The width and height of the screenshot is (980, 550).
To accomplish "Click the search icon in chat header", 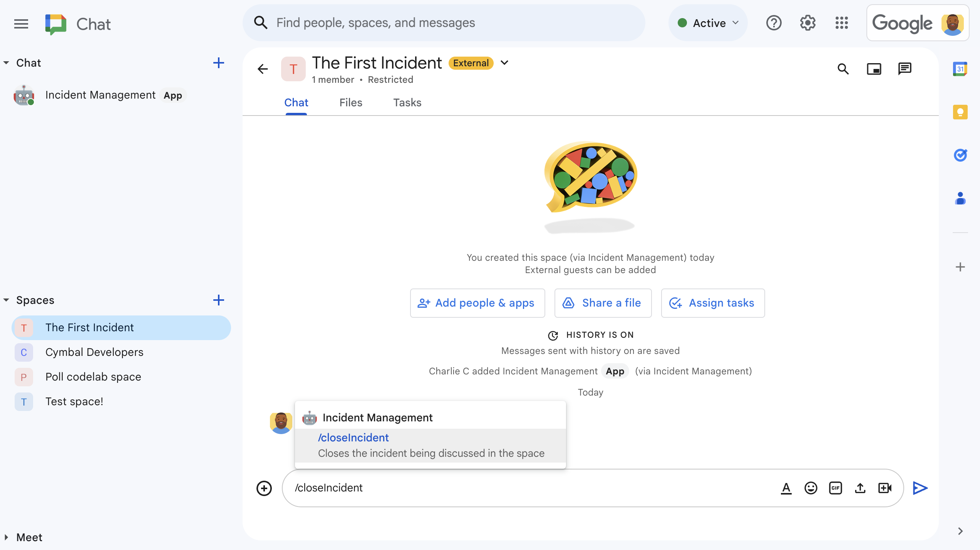I will pyautogui.click(x=843, y=69).
